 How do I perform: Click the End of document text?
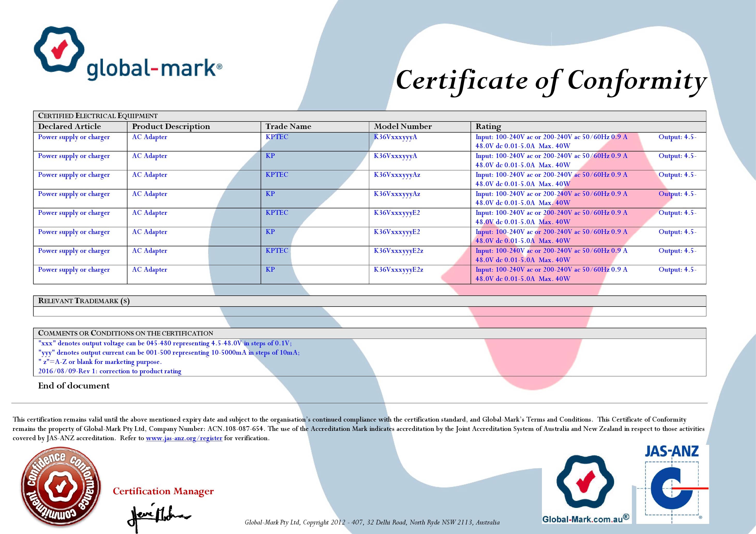click(74, 386)
